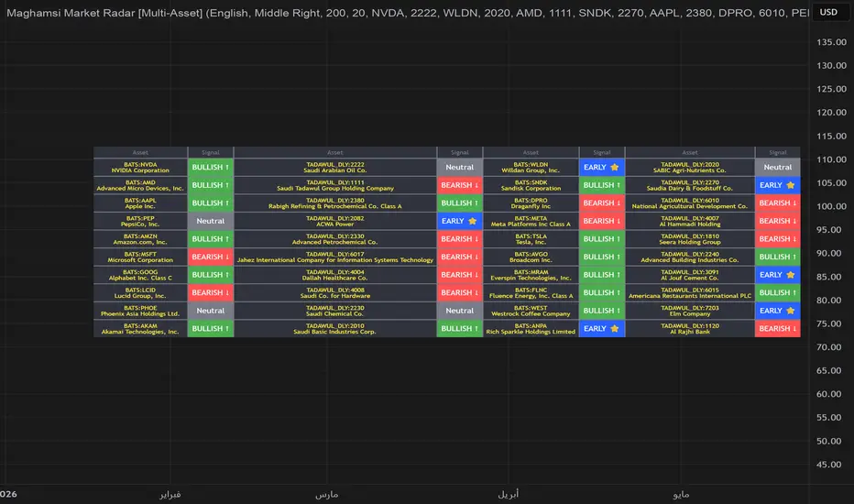Select the Rabigh Refining & Petrochemical Co. cell

pyautogui.click(x=335, y=203)
